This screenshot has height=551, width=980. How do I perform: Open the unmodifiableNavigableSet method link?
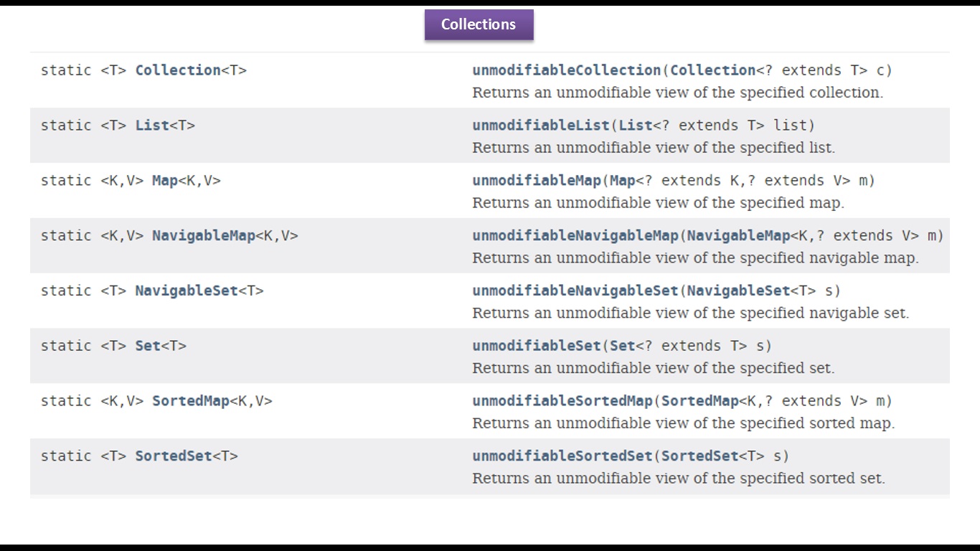click(575, 291)
